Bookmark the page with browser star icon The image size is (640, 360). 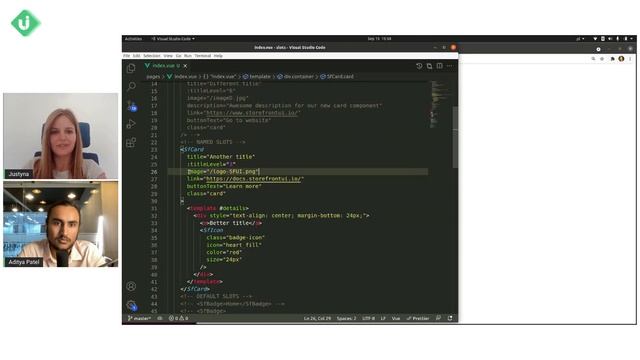coord(602,59)
